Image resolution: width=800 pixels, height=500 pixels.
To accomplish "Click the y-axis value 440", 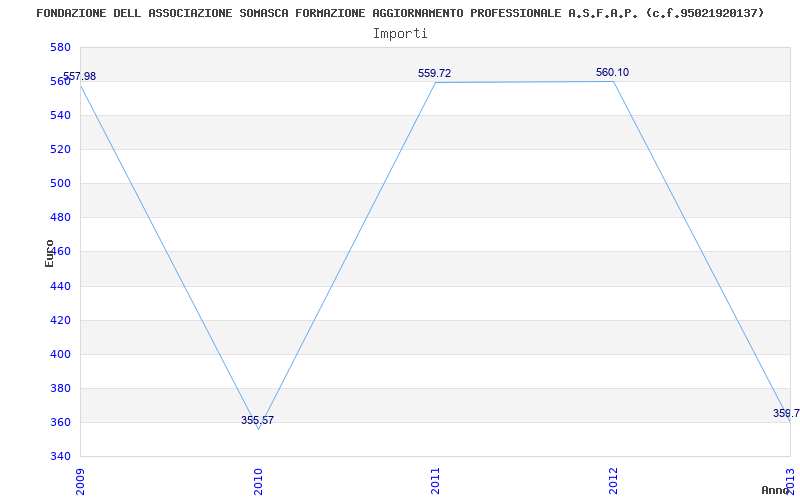I will coord(60,286).
